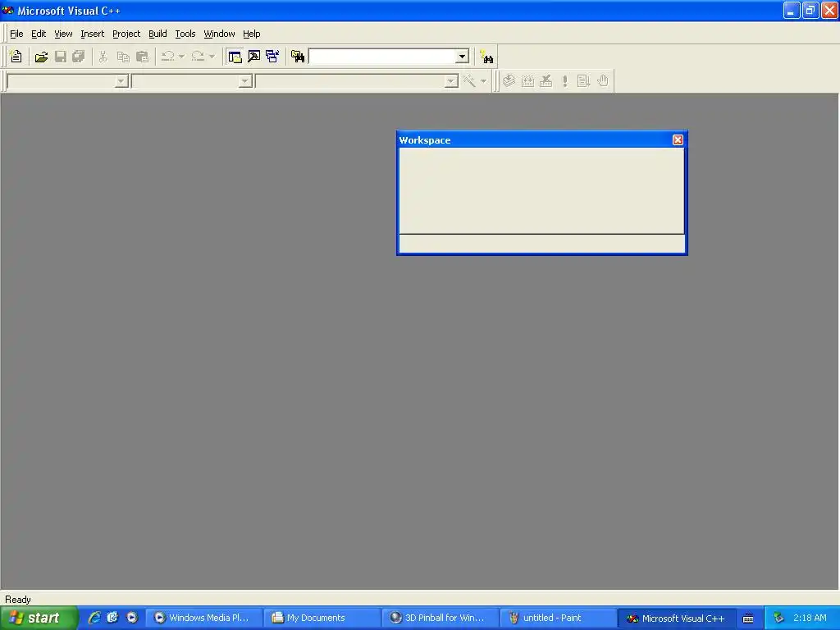This screenshot has height=630, width=840.
Task: Switch to My Documents taskbar button
Action: 322,618
